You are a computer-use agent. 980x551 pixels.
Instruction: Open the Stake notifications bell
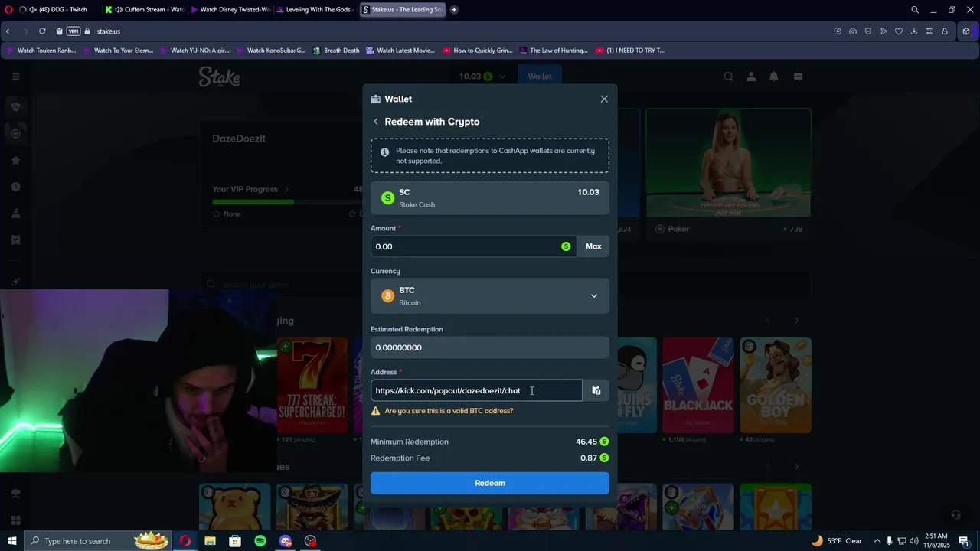pos(774,77)
